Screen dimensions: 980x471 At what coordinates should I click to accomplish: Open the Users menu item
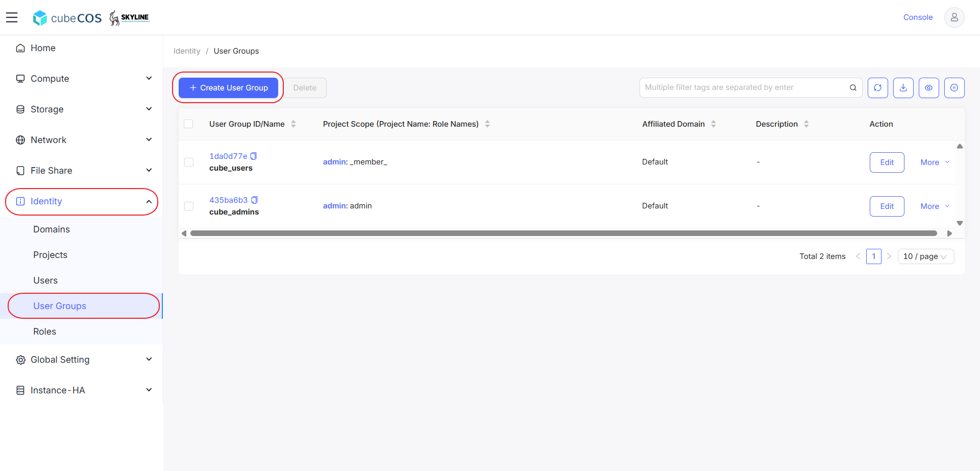45,280
